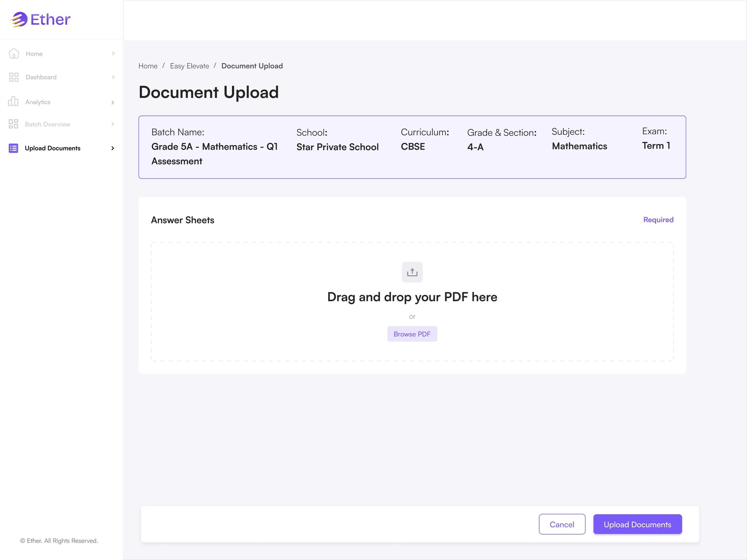Click the 4-A grade and section value
This screenshot has width=747, height=560.
click(475, 147)
